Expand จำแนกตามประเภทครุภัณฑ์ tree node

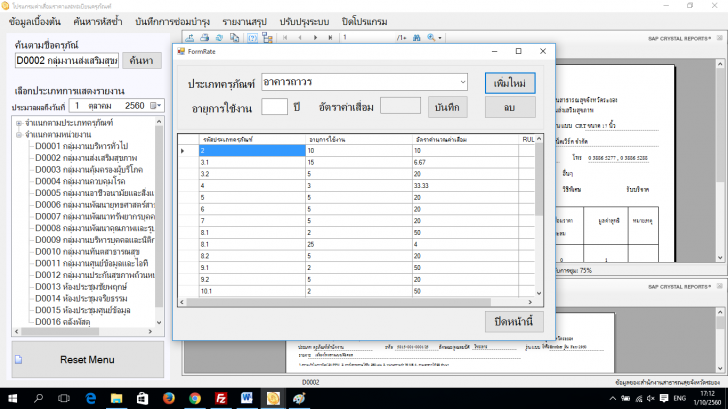(x=19, y=123)
